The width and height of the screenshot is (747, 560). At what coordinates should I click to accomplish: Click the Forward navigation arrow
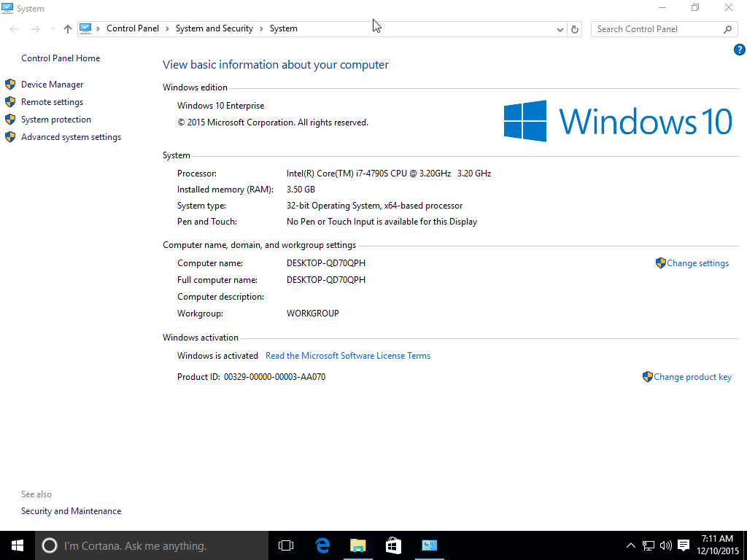[x=35, y=29]
